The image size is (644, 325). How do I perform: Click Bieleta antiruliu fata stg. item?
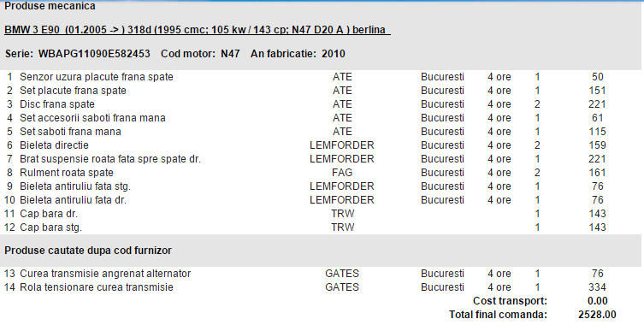point(75,186)
